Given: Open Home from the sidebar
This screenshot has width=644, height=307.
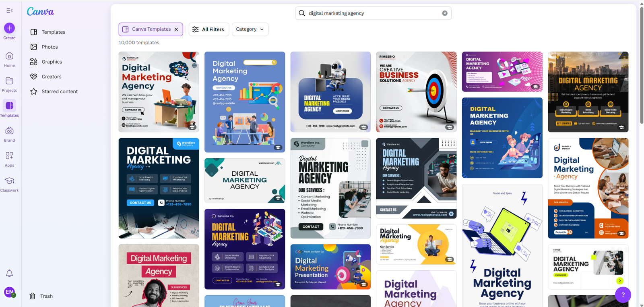Looking at the screenshot, I should (x=10, y=56).
